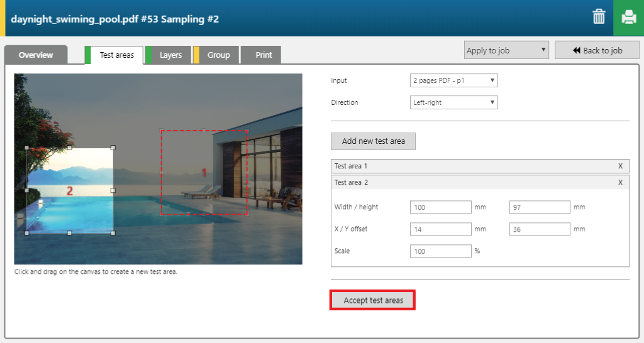Click the Accept test areas button
Viewport: 644px width, 343px height.
372,300
